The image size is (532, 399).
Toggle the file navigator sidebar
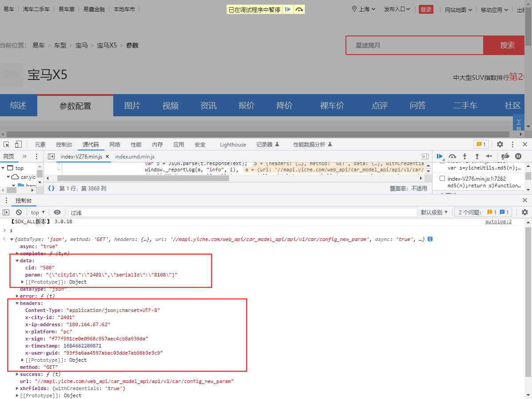click(x=51, y=156)
